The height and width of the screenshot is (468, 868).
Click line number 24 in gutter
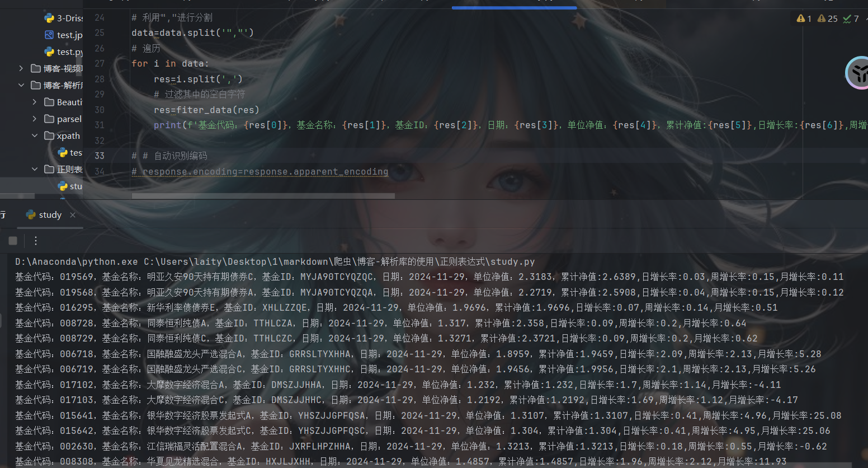pyautogui.click(x=100, y=17)
